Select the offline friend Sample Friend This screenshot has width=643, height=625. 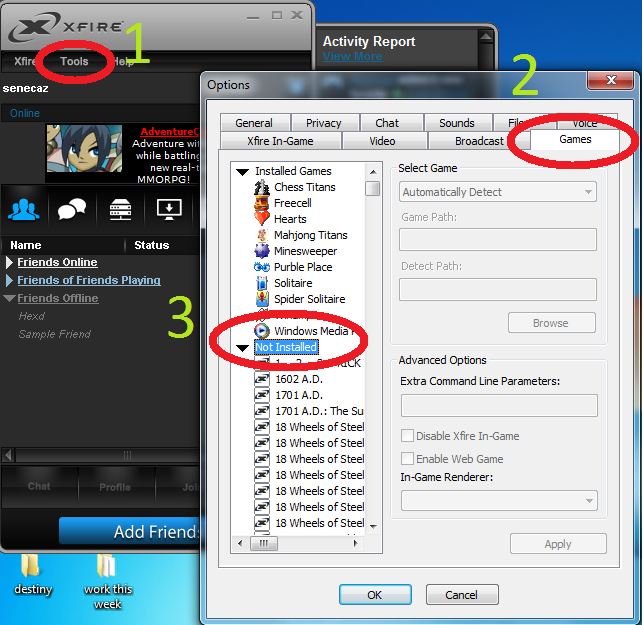click(55, 334)
